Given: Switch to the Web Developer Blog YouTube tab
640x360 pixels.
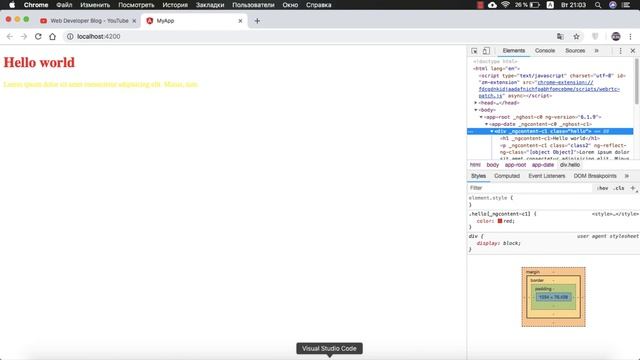Looking at the screenshot, I should pos(88,21).
